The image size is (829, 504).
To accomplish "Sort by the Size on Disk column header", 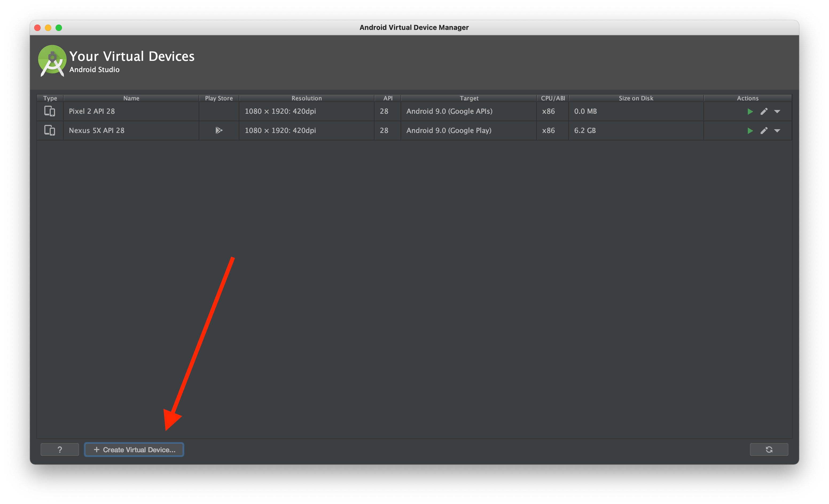I will (x=636, y=98).
